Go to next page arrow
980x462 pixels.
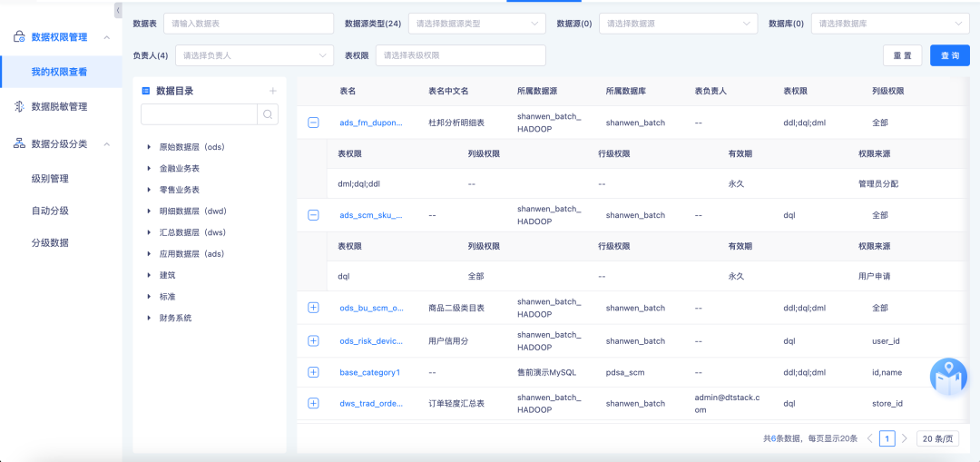click(x=904, y=438)
